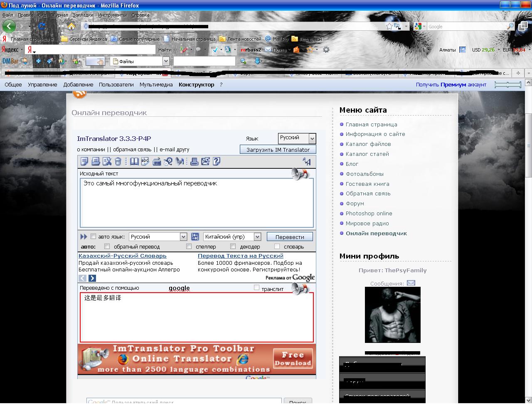Open the Казахский-Русский Словарь ad link
The width and height of the screenshot is (532, 404).
coord(123,256)
